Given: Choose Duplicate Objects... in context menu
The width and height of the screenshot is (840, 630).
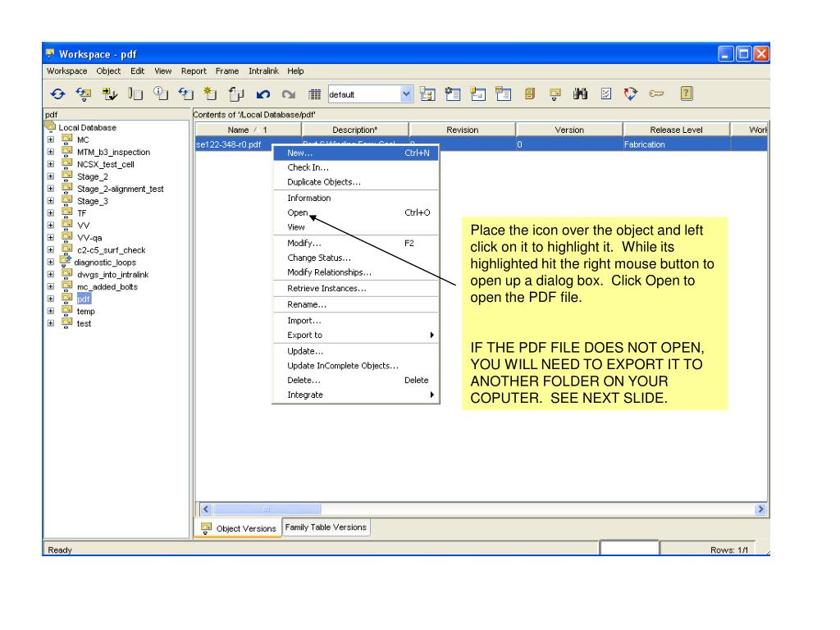Looking at the screenshot, I should 356,182.
